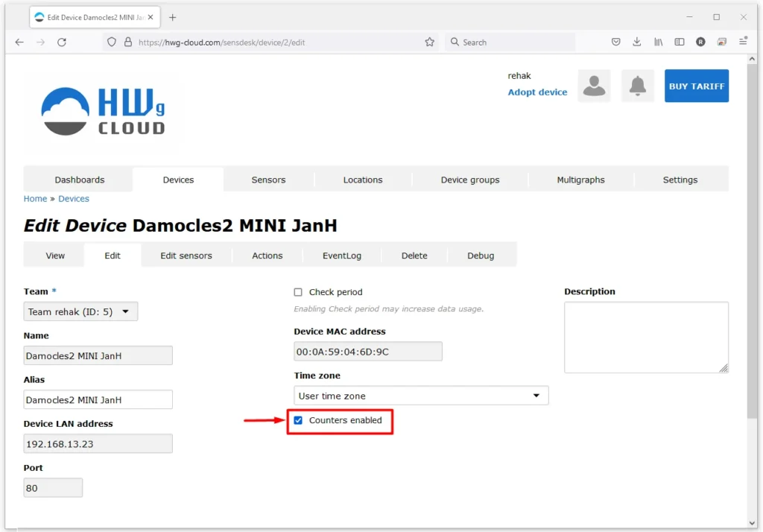Click the browser forward arrow

[40, 42]
